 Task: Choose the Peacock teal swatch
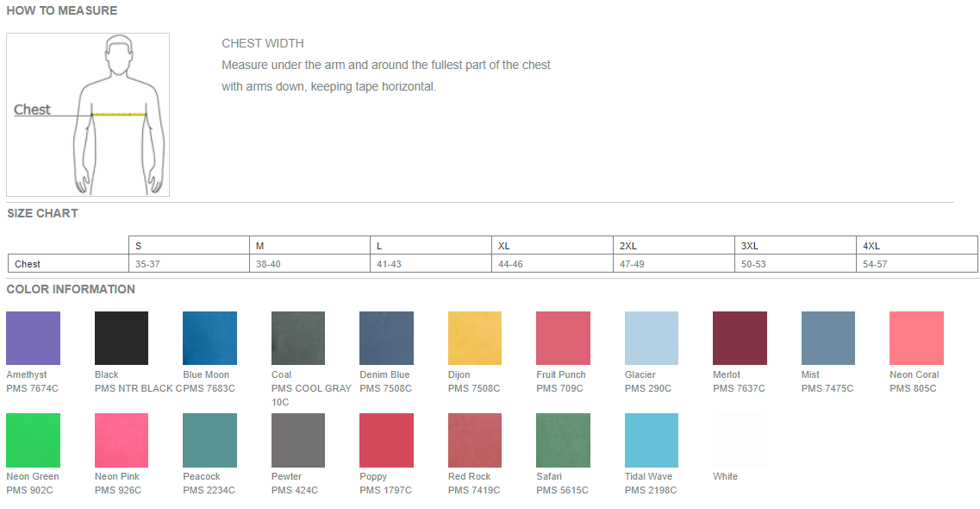(x=209, y=440)
